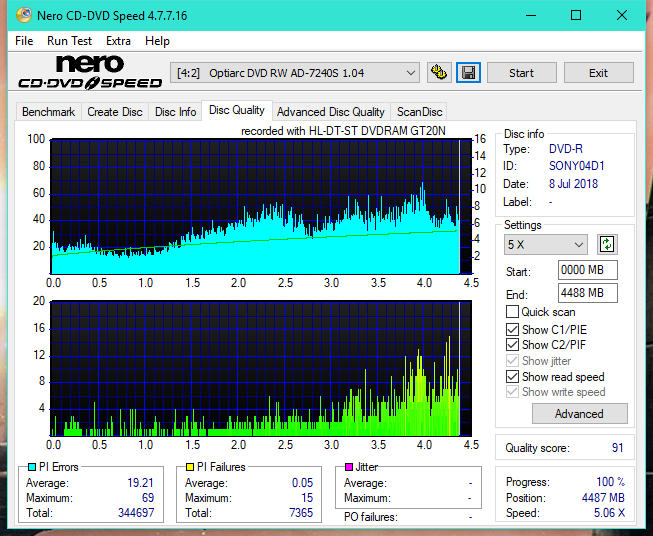Select the Disc Quality tab
This screenshot has width=653, height=536.
point(237,110)
